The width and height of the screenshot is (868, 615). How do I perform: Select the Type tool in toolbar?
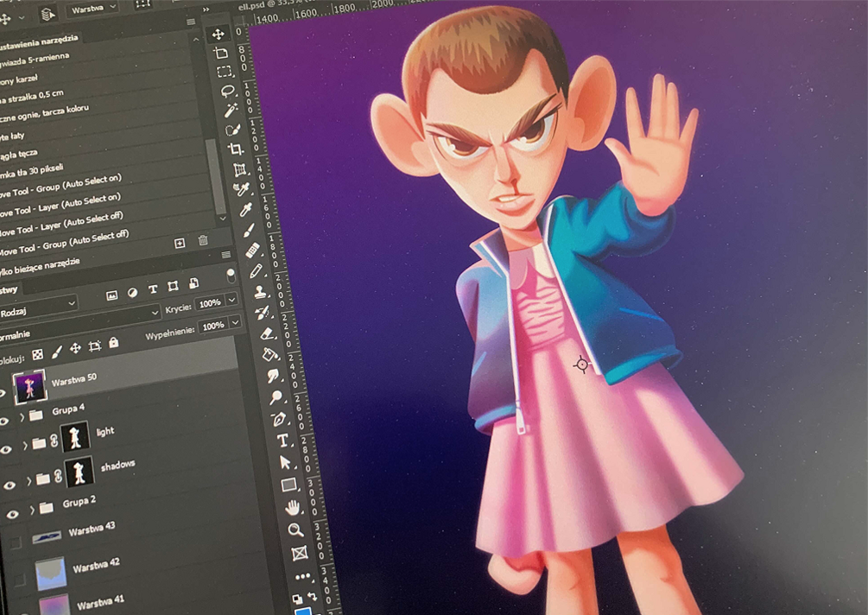point(282,441)
